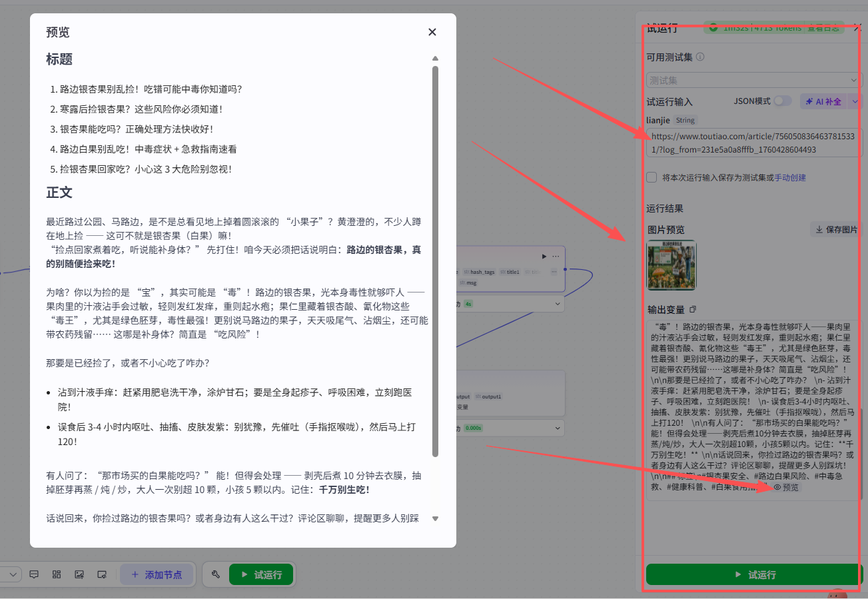Click 添加节点 add node button
The image size is (868, 599).
[x=156, y=574]
